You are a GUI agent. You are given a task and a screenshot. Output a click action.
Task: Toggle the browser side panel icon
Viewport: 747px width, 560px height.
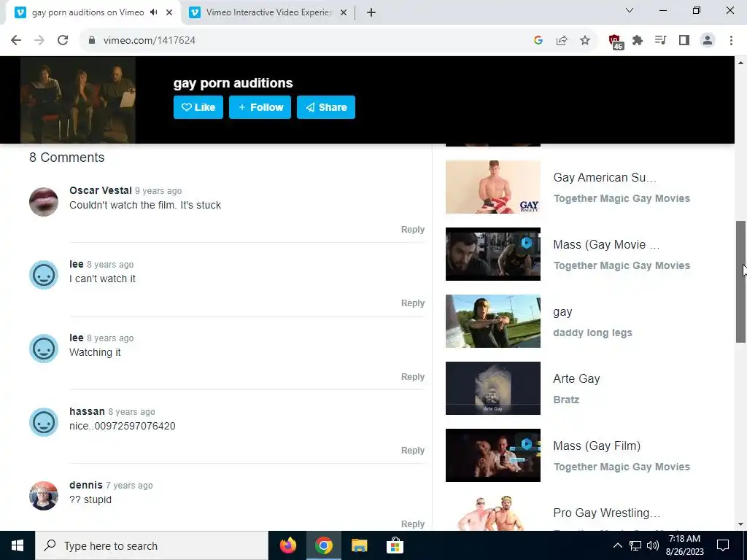tap(684, 41)
